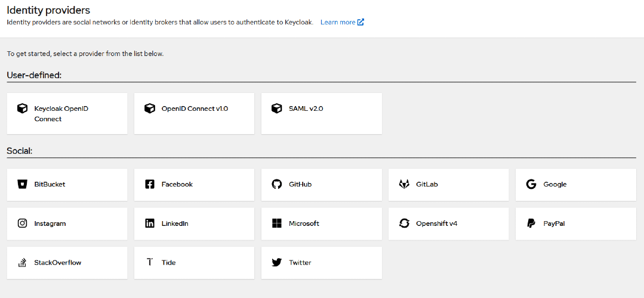Click the LinkedIn logo icon
The image size is (644, 298).
click(149, 223)
